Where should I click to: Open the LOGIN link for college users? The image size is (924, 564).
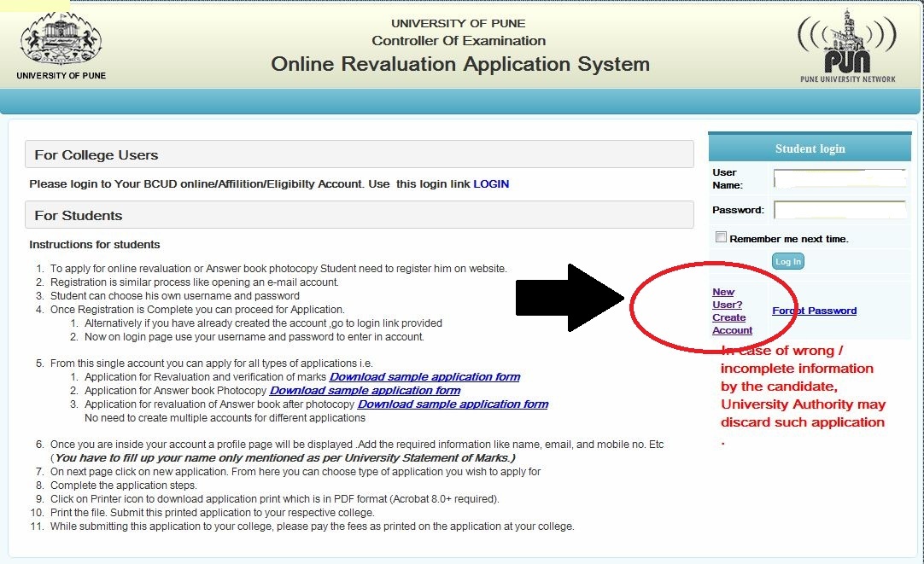point(491,183)
